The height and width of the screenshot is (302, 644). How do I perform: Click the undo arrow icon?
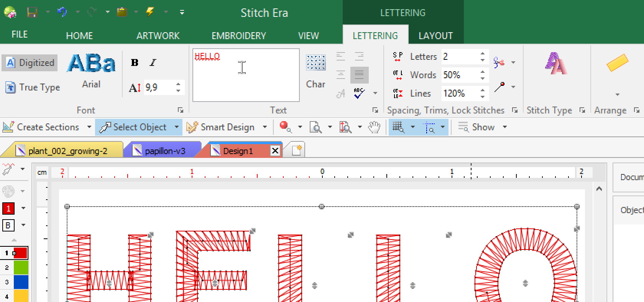62,12
